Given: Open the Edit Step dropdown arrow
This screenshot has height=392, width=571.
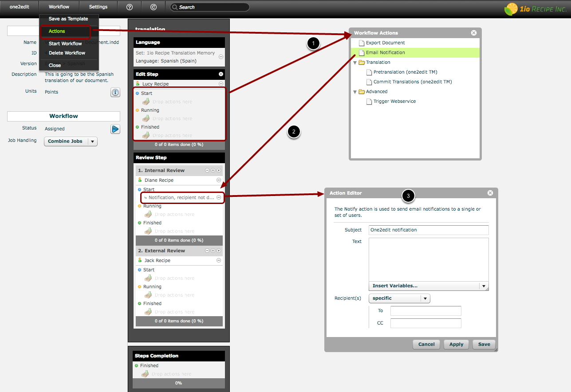Looking at the screenshot, I should click(x=221, y=74).
